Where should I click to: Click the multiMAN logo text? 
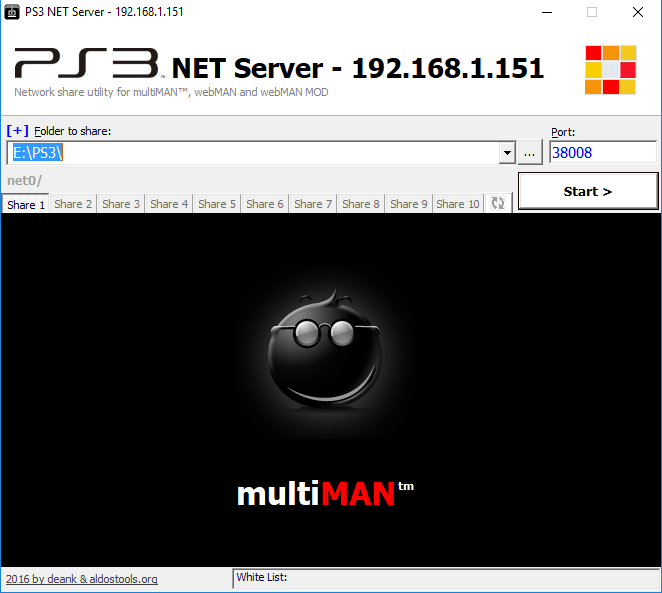click(x=325, y=493)
